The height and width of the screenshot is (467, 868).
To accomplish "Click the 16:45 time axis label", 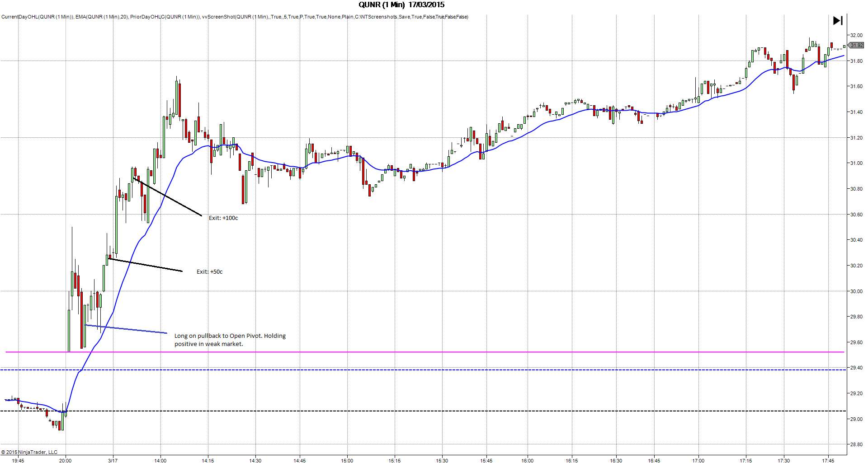I will (654, 461).
